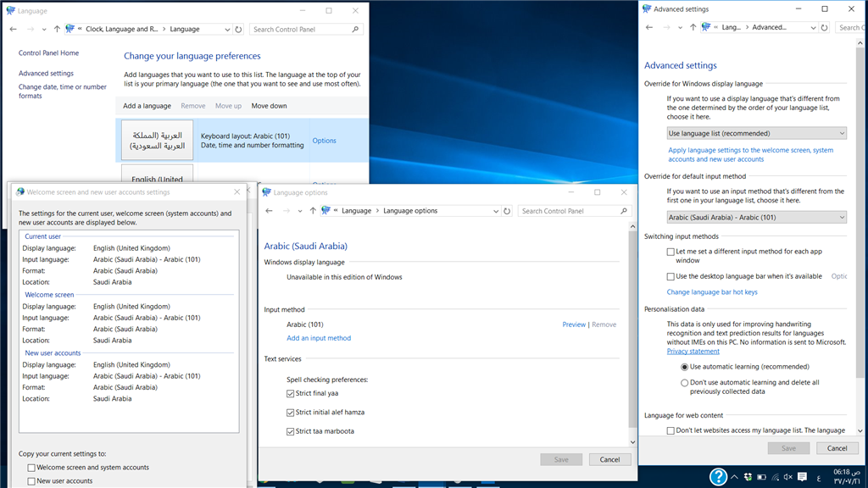Open Change date, time or number formats

(62, 91)
